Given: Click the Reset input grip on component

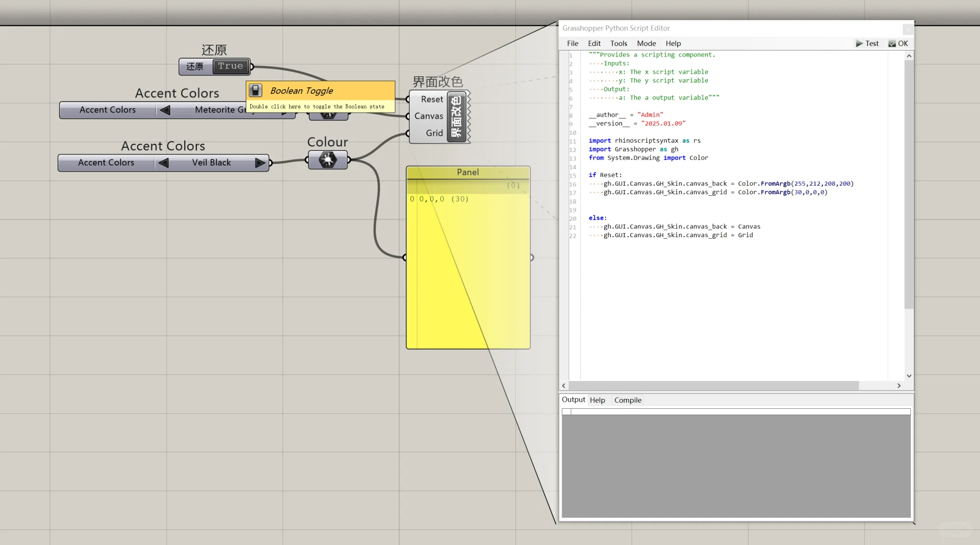Looking at the screenshot, I should [408, 99].
